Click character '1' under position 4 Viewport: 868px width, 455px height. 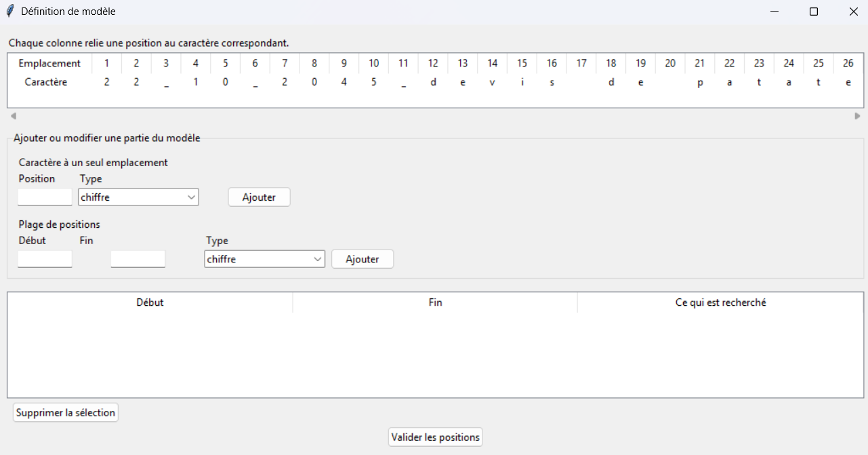(x=196, y=82)
